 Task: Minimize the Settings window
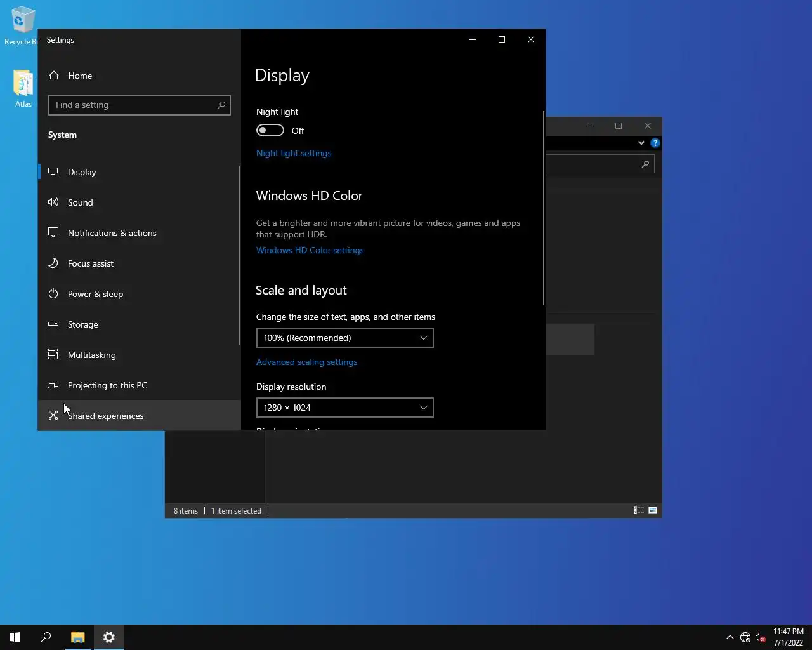coord(472,39)
